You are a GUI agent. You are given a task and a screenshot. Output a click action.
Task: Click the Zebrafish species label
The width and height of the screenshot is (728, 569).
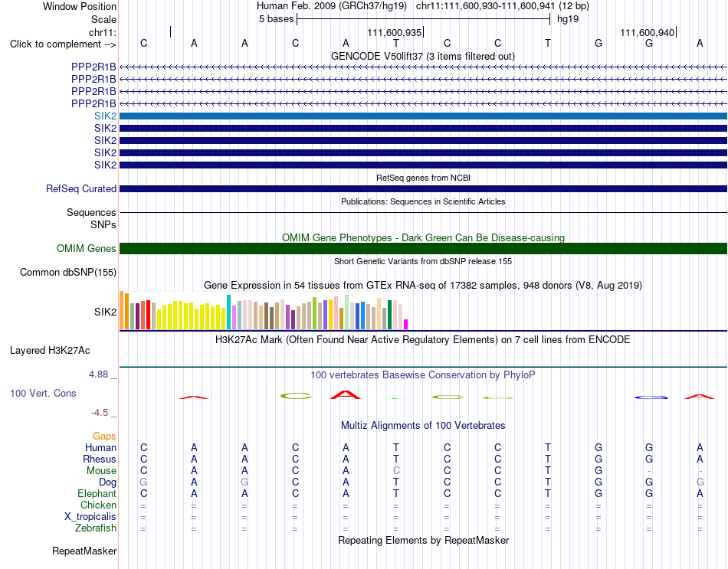(96, 528)
